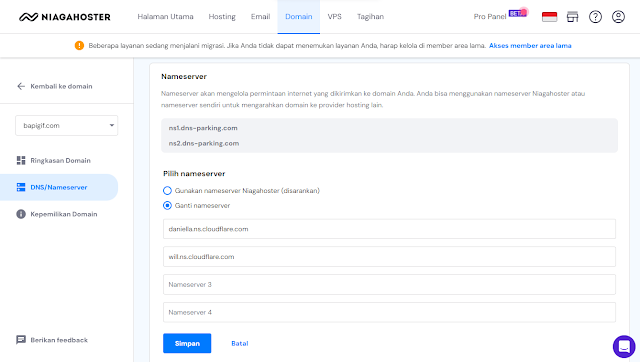Click the back arrow to return to domains
Screen dimensions: 640x362
pos(21,86)
